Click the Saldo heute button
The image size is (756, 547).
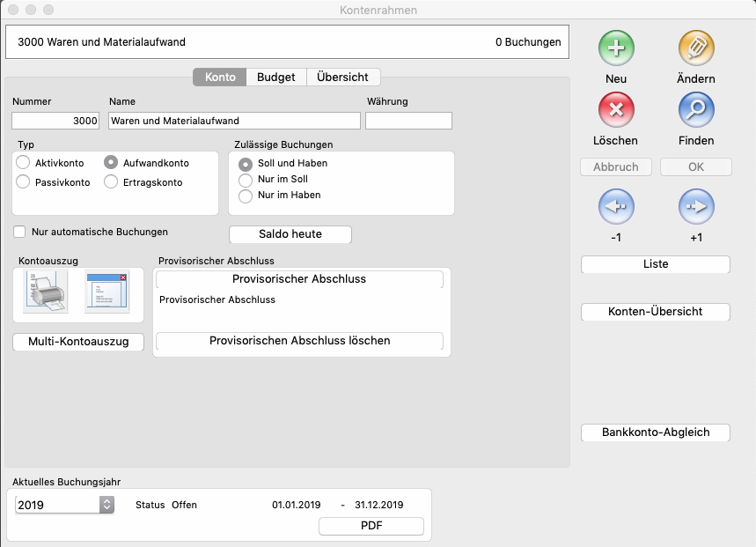pyautogui.click(x=290, y=234)
